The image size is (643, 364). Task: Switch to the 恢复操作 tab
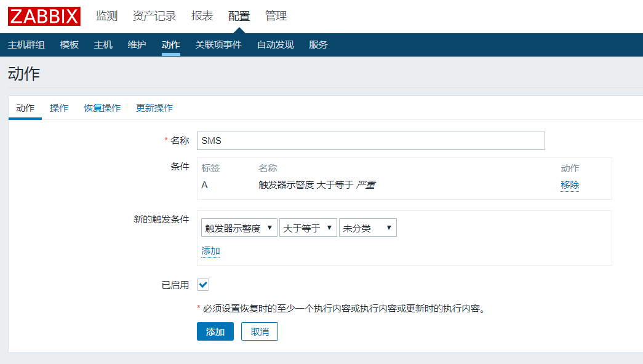102,108
